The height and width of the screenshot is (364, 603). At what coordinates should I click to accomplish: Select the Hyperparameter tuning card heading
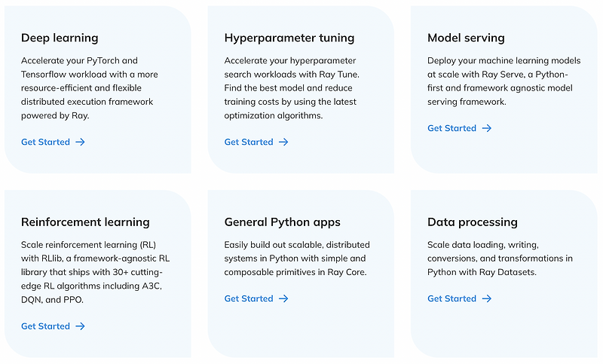[x=289, y=38]
